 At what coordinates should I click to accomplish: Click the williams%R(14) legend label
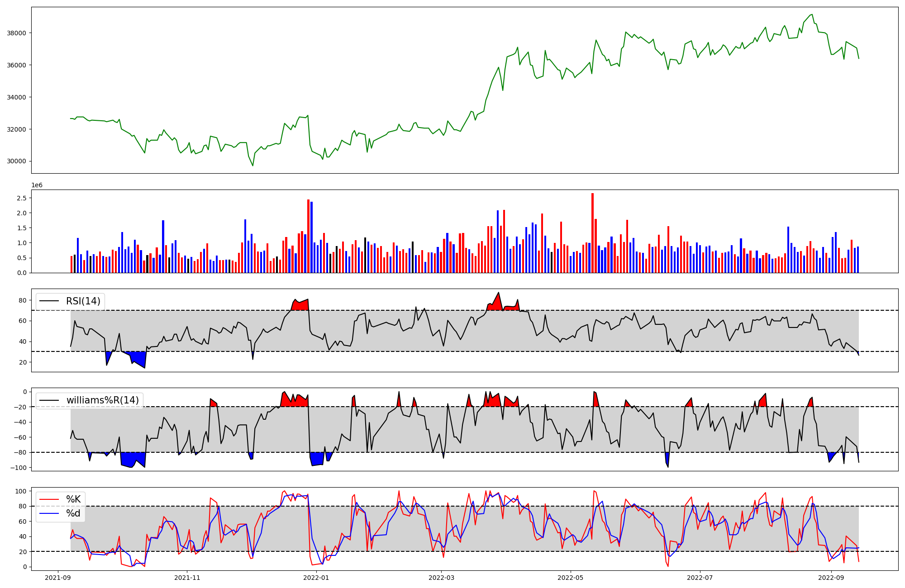pyautogui.click(x=103, y=400)
